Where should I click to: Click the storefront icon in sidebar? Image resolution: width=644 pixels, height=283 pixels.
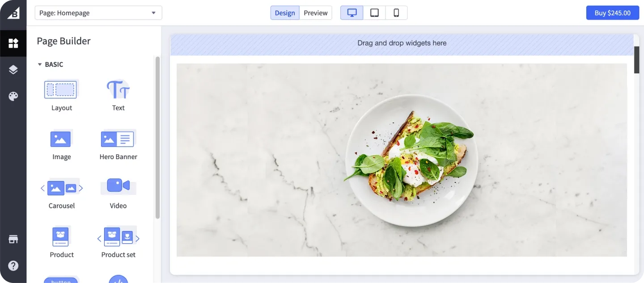13,239
